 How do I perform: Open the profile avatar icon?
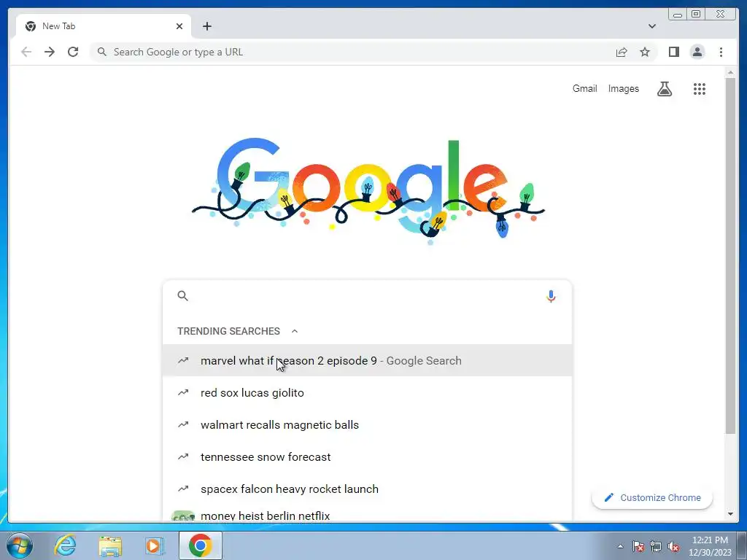(x=697, y=52)
